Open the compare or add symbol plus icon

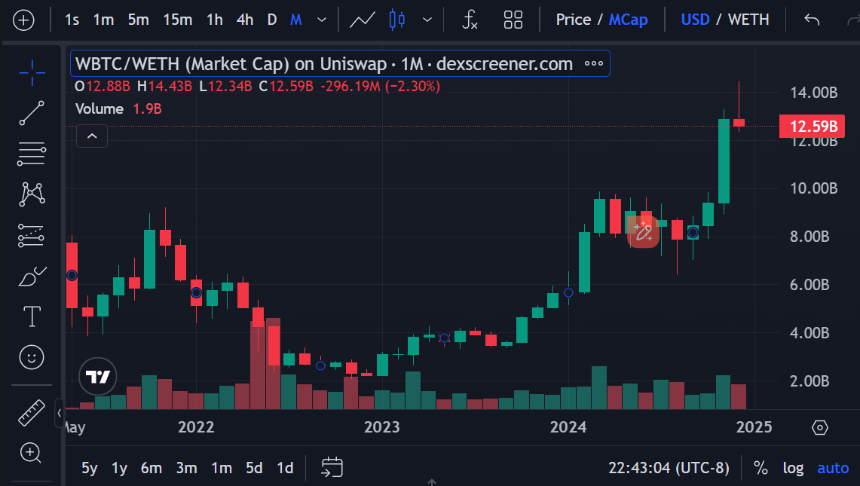[23, 21]
